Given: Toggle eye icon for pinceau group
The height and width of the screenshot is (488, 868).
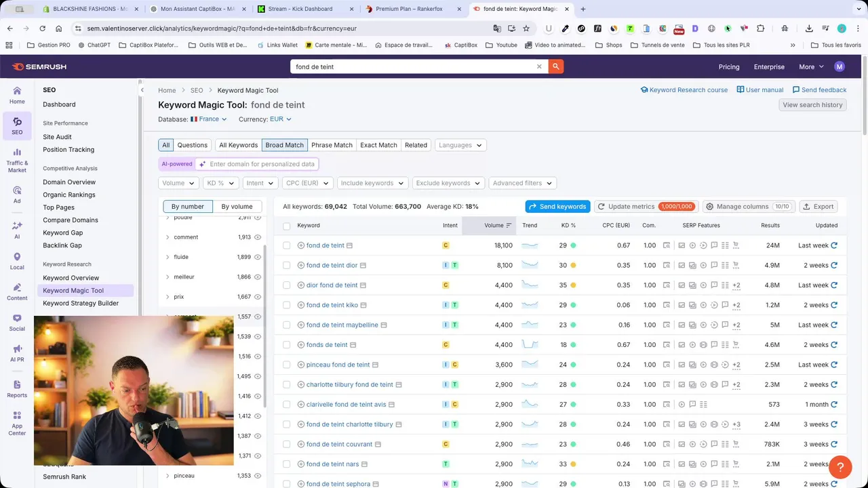Looking at the screenshot, I should tap(258, 476).
